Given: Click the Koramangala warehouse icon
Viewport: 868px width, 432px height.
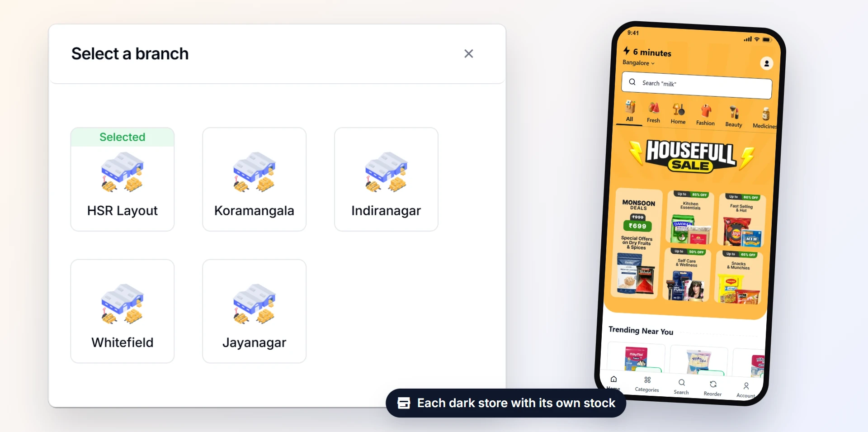Looking at the screenshot, I should coord(255,172).
